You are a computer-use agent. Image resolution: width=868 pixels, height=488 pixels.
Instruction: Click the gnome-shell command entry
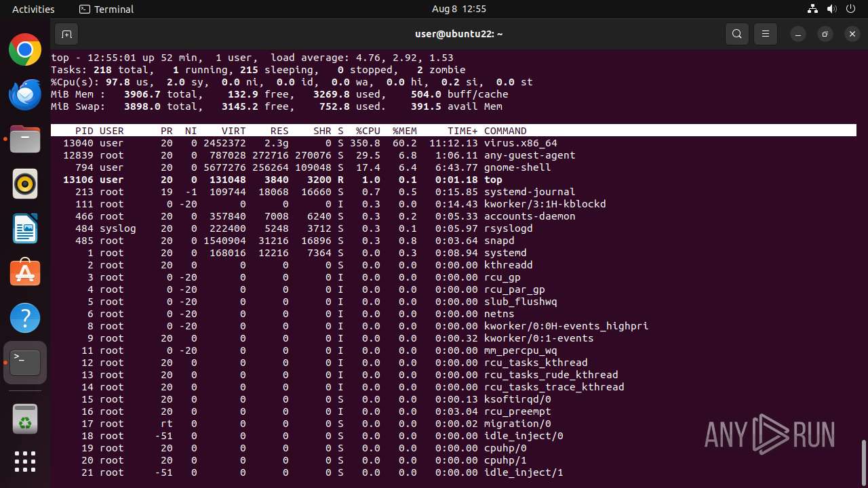[517, 167]
